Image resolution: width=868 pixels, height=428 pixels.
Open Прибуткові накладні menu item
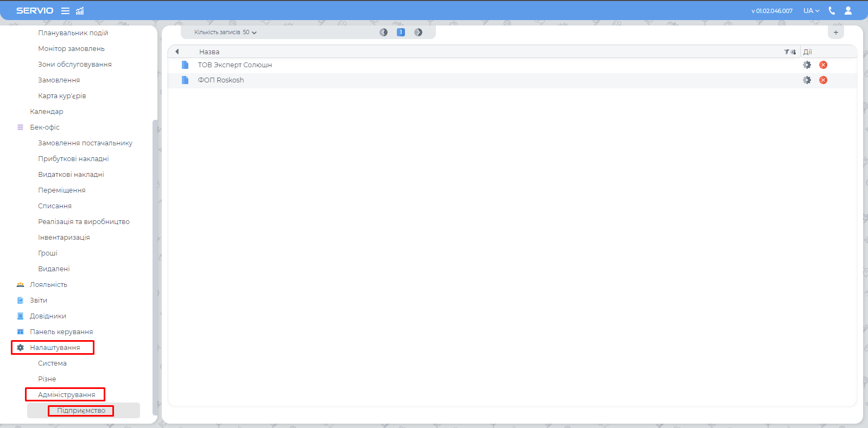(73, 159)
